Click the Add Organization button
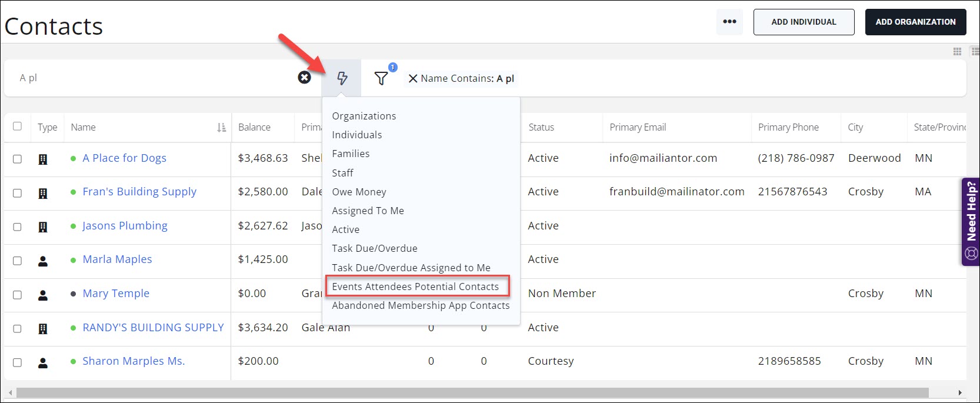980x403 pixels. click(915, 22)
